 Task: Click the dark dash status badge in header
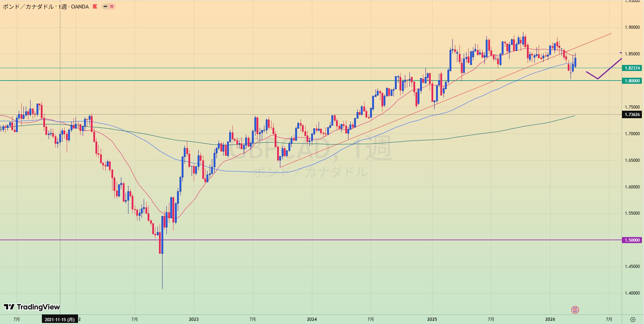(x=105, y=6)
